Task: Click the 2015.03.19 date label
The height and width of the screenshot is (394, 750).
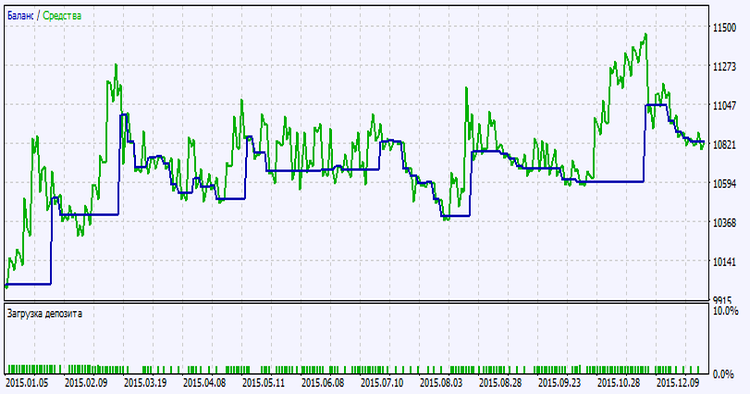Action: [145, 383]
